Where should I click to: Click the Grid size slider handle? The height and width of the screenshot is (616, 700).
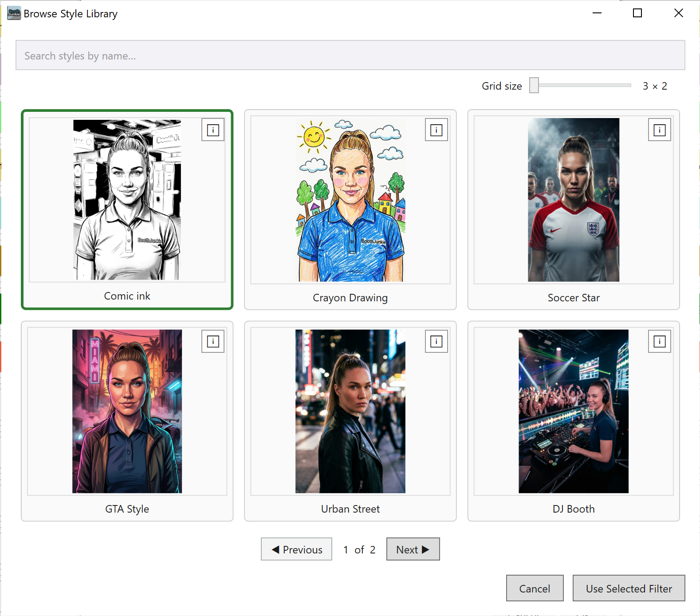point(534,85)
